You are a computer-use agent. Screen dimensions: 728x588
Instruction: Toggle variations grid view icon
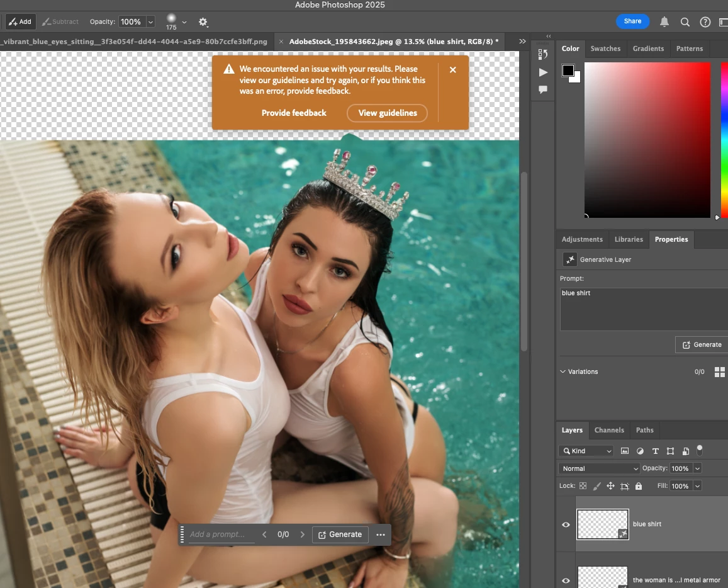[x=720, y=371]
